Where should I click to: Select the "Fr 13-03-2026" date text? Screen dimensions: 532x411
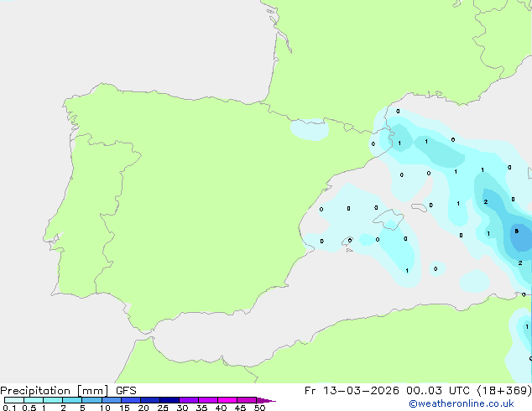point(352,391)
